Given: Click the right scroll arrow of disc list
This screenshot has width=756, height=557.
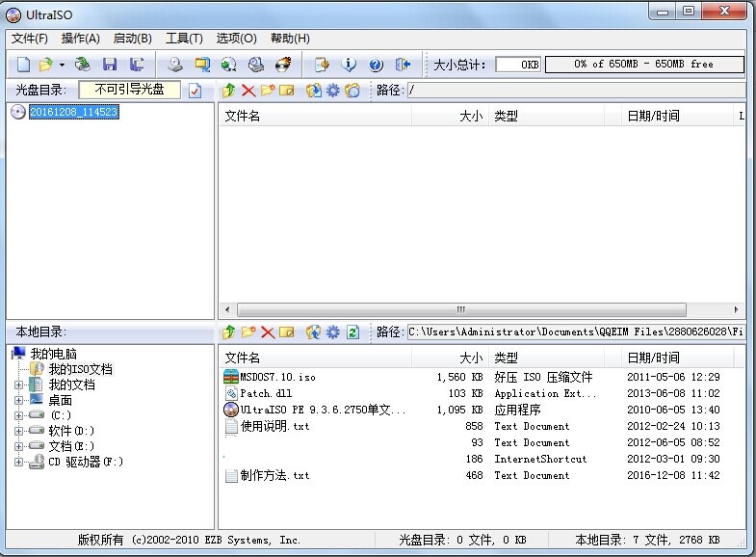Looking at the screenshot, I should click(x=736, y=309).
